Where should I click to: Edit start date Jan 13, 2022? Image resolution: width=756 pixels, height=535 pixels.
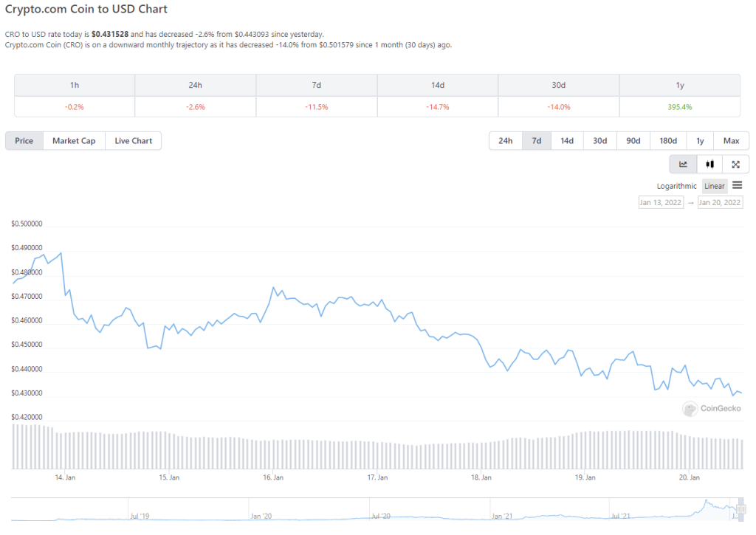pyautogui.click(x=661, y=202)
